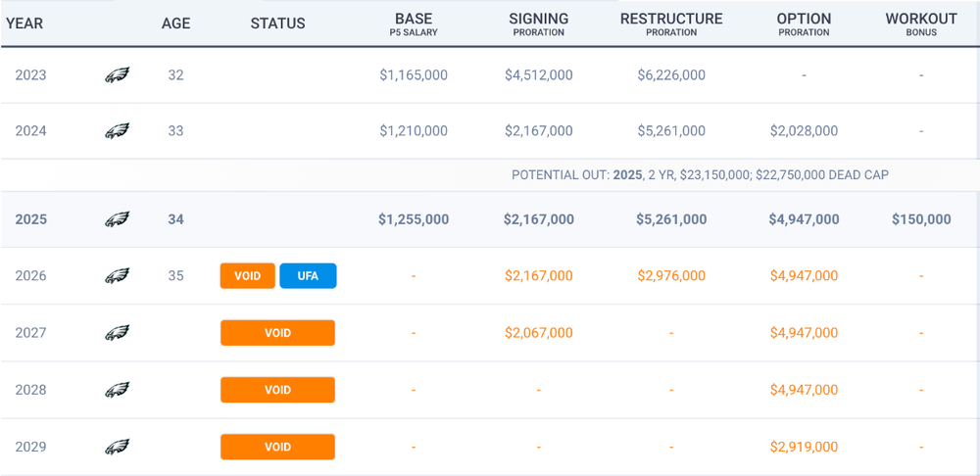Image resolution: width=980 pixels, height=476 pixels.
Task: Click the Eagles logo in the 2026 row
Action: point(118,276)
